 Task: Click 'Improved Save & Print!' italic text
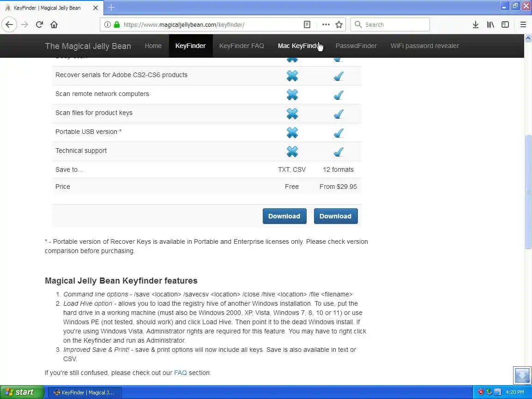point(96,350)
